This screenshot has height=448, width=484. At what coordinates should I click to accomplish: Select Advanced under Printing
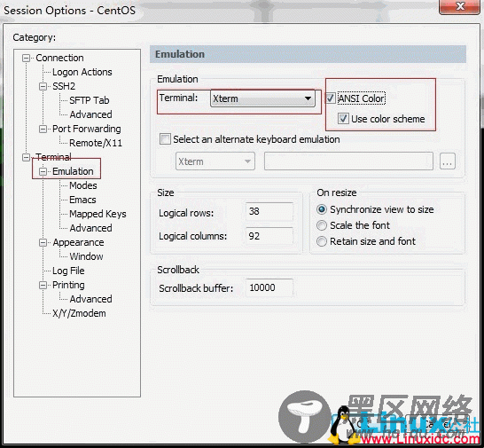tap(90, 299)
